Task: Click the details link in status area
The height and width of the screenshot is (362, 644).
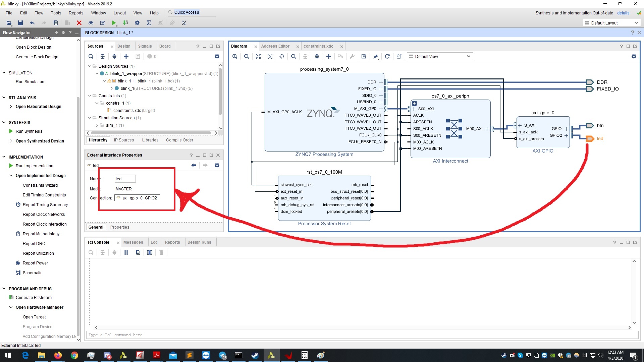Action: pos(623,13)
